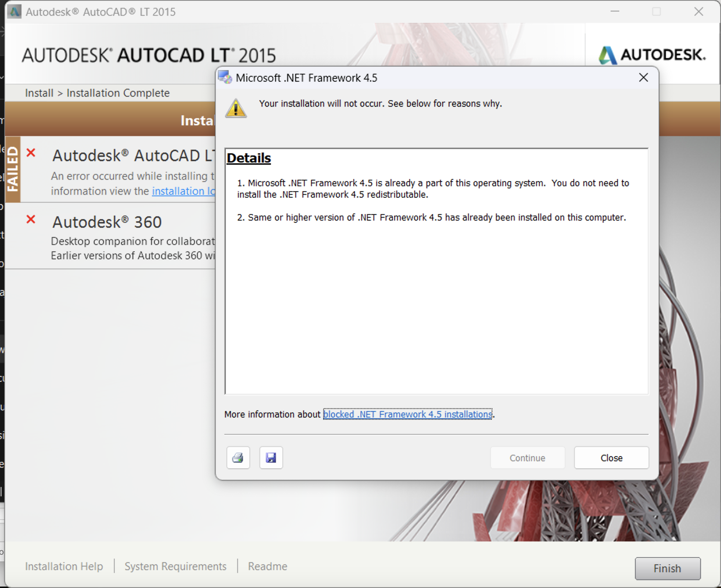Click the Installation Complete breadcrumb item

pos(118,93)
